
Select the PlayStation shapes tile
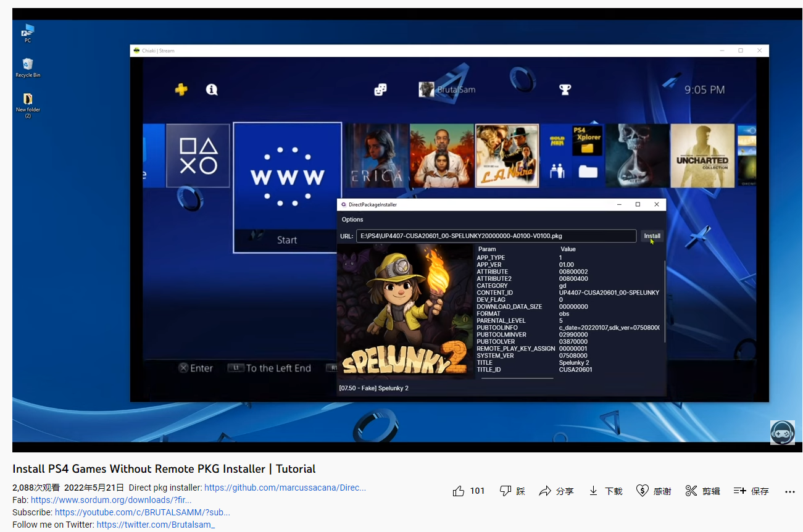(x=198, y=156)
